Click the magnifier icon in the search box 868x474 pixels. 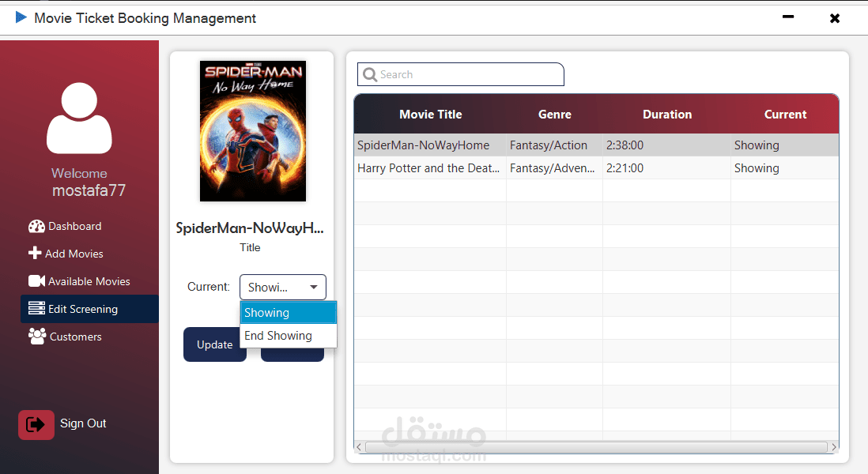370,74
